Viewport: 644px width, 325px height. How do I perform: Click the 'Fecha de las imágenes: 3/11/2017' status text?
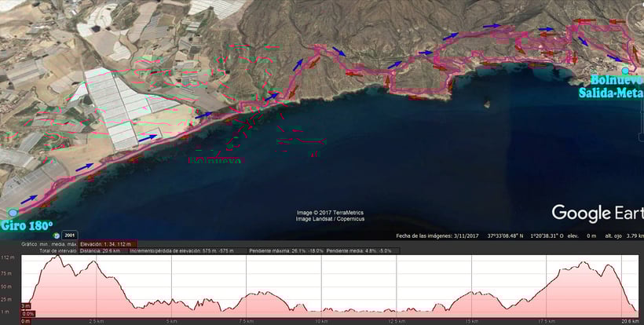(437, 236)
